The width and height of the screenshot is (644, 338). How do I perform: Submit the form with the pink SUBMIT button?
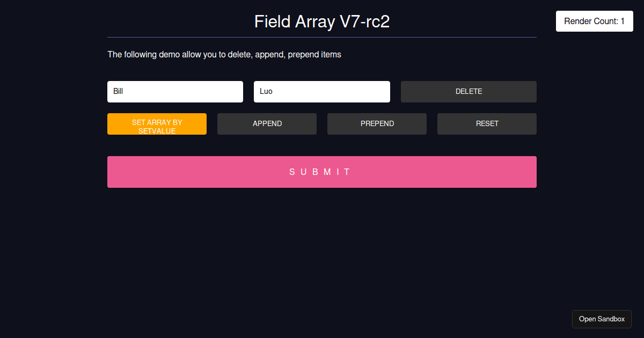321,172
